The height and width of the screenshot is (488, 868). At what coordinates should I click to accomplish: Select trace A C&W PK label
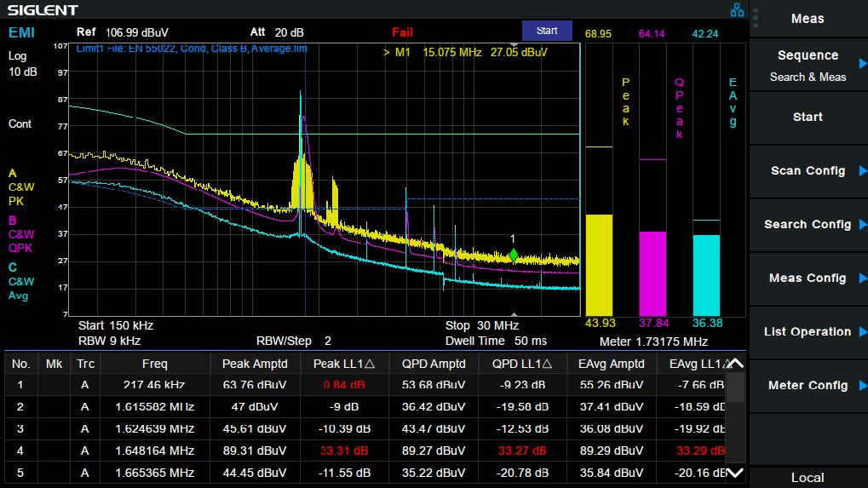tap(20, 187)
